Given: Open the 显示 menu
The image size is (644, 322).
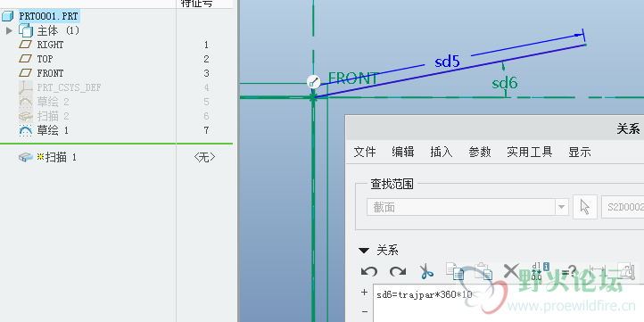Looking at the screenshot, I should click(580, 152).
